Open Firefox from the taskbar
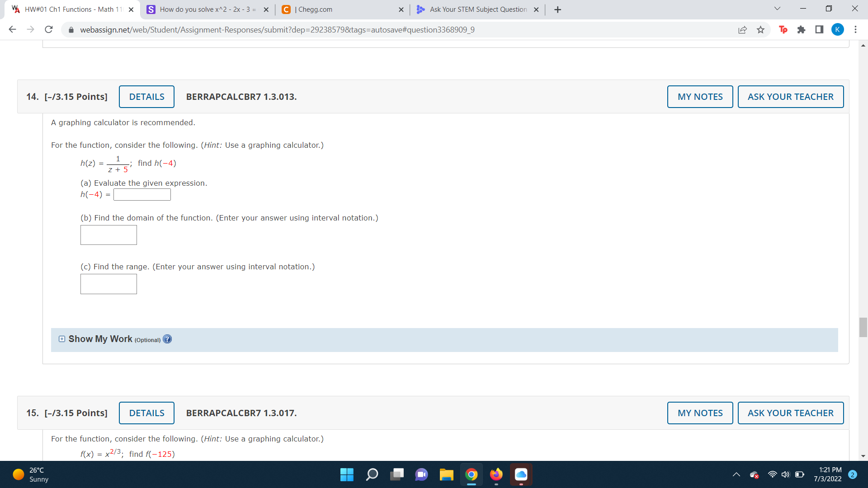 coord(496,474)
